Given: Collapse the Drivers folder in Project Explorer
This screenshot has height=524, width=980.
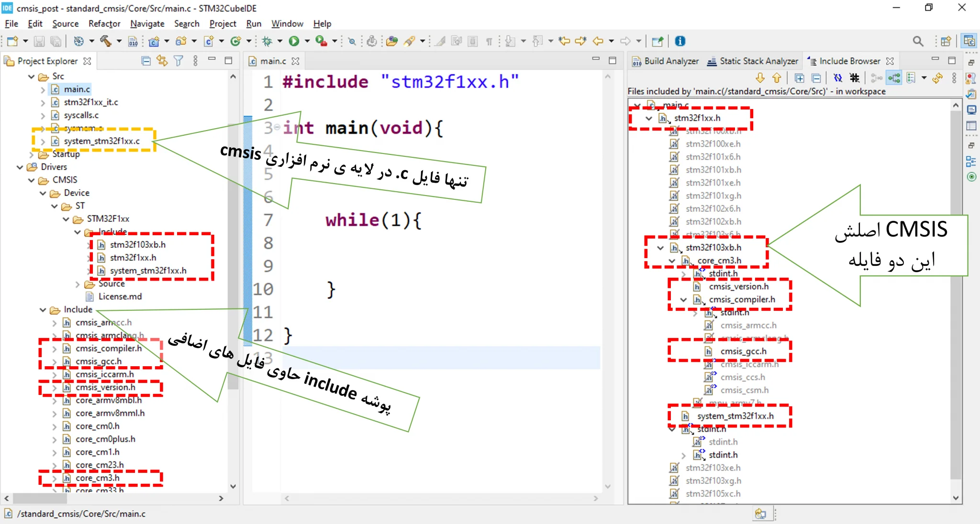Looking at the screenshot, I should click(20, 167).
